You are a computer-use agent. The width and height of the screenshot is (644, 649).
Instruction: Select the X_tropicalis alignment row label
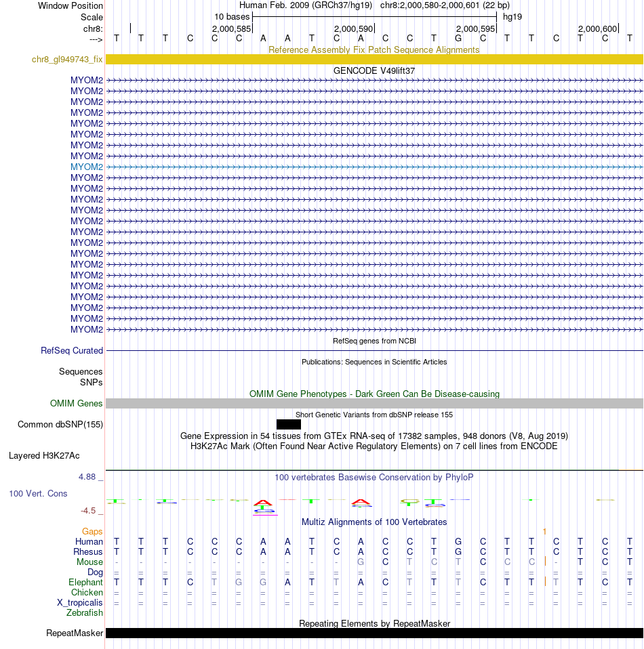(x=79, y=603)
